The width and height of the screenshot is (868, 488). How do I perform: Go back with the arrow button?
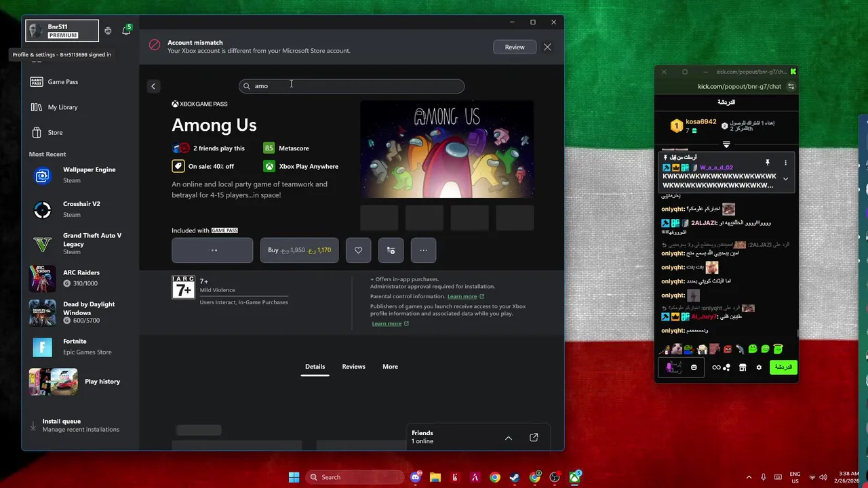(153, 86)
